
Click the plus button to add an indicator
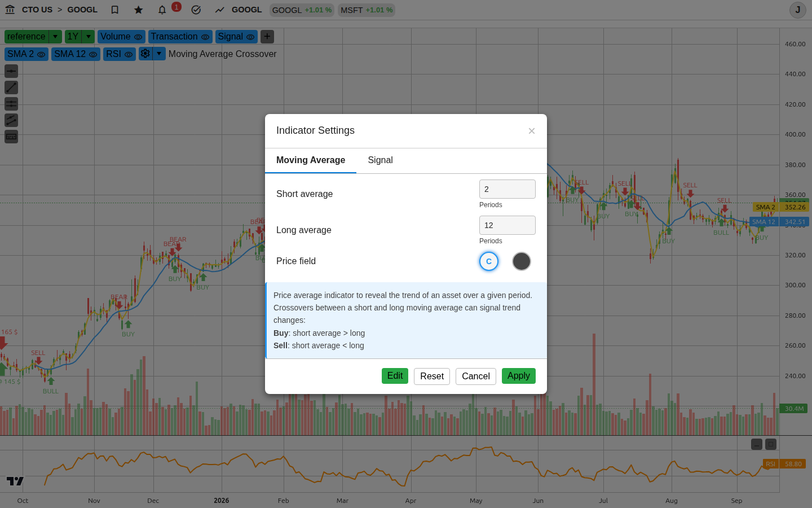coord(267,37)
